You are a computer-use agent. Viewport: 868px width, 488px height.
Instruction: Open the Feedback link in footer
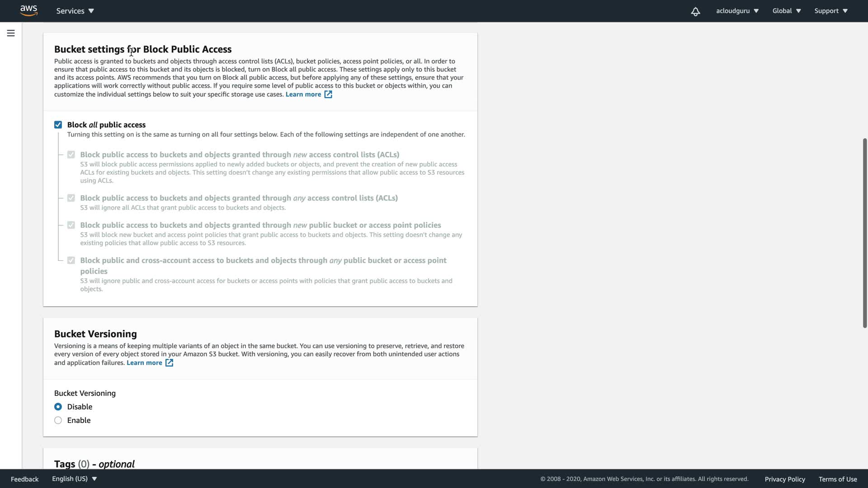click(x=24, y=479)
